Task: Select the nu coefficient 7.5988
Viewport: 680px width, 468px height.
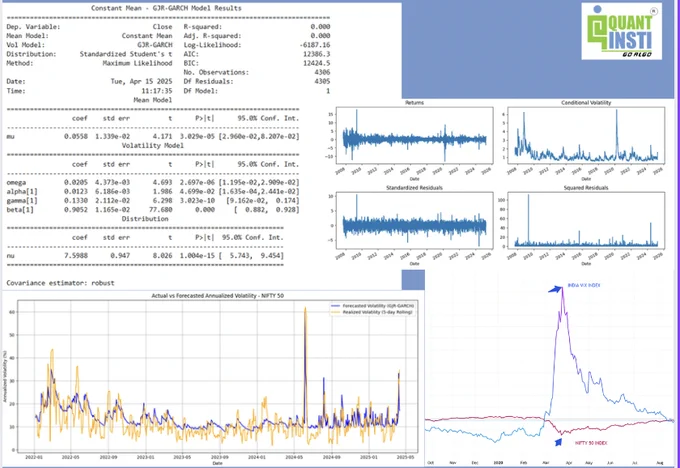Action: pos(76,255)
